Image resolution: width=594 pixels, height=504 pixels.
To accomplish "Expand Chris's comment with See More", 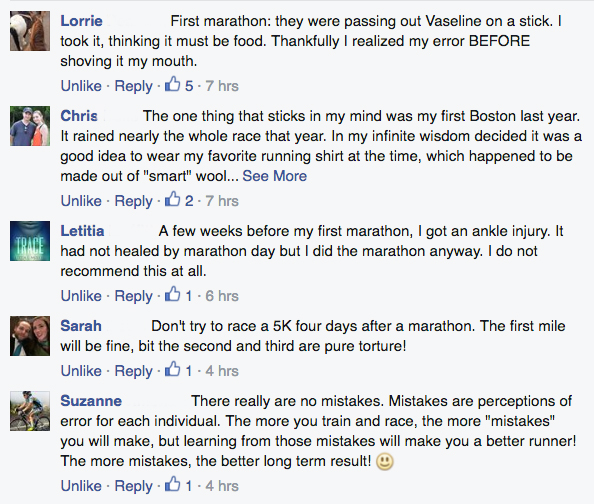I will click(x=274, y=176).
